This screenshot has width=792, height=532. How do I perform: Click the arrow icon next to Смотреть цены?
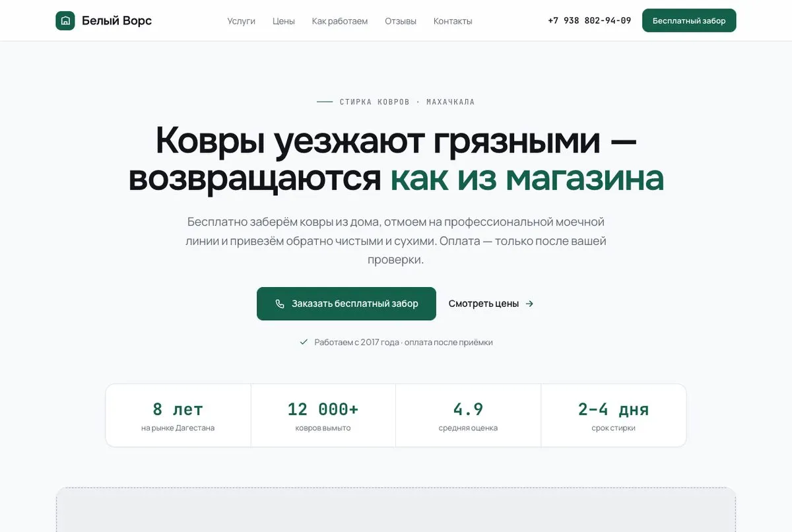(529, 304)
